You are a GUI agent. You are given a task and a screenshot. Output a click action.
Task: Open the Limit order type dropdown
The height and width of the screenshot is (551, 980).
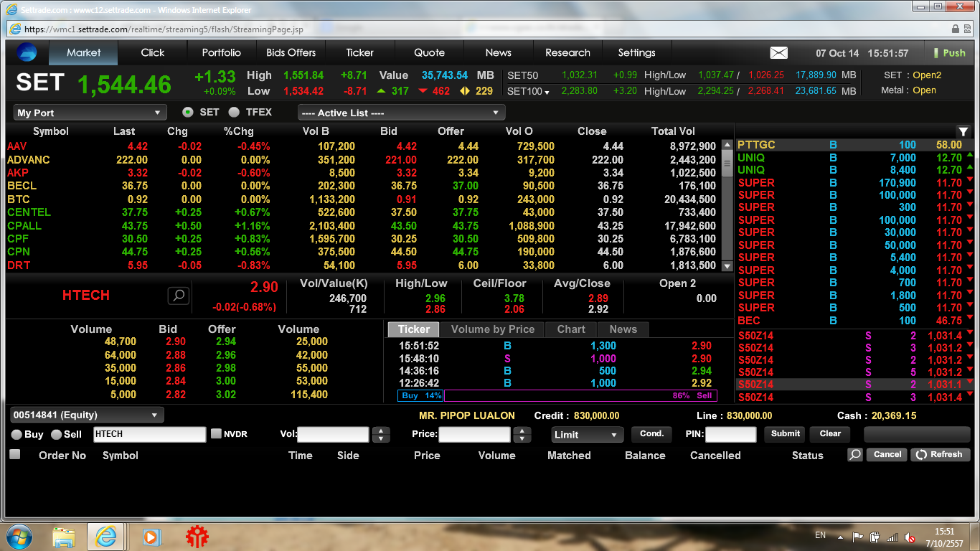click(x=588, y=435)
